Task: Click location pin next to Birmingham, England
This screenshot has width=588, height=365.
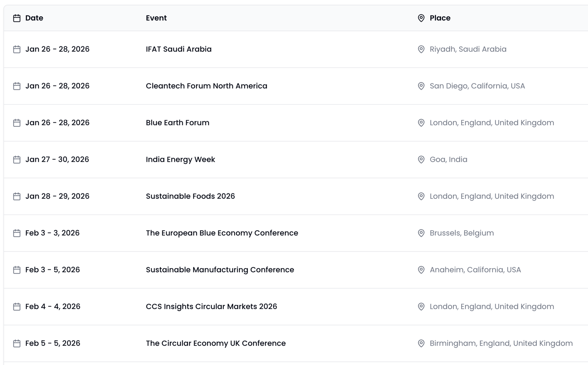Action: coord(421,343)
